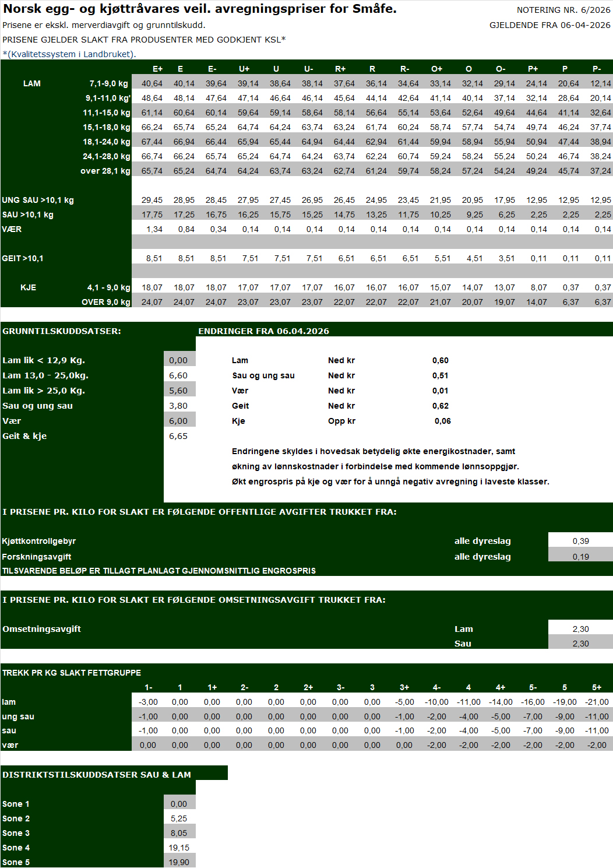Select the 5+ fat group column header

tap(597, 687)
